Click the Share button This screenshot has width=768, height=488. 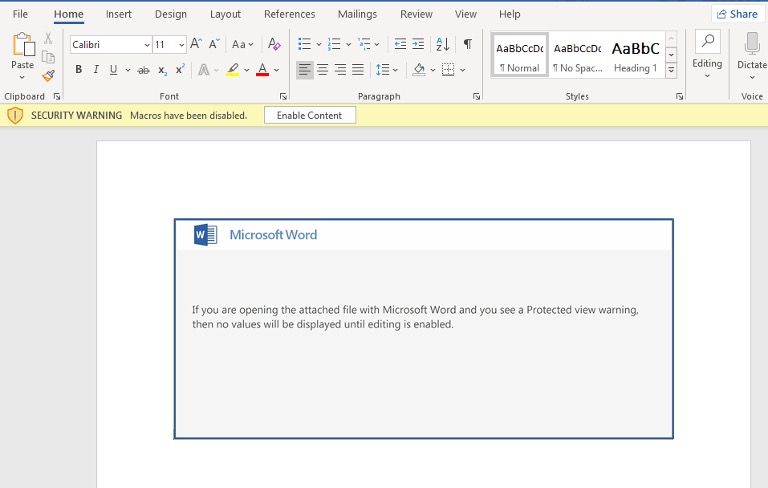coord(737,14)
